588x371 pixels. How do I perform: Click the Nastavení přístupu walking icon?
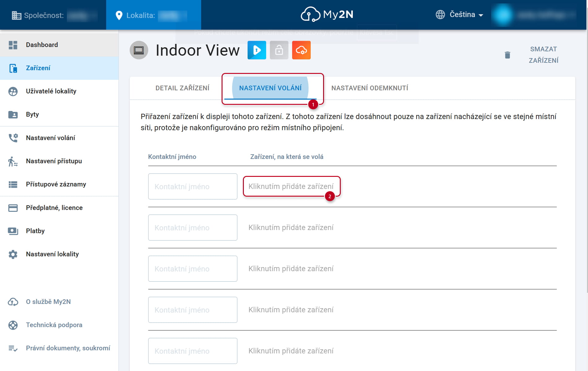point(13,161)
